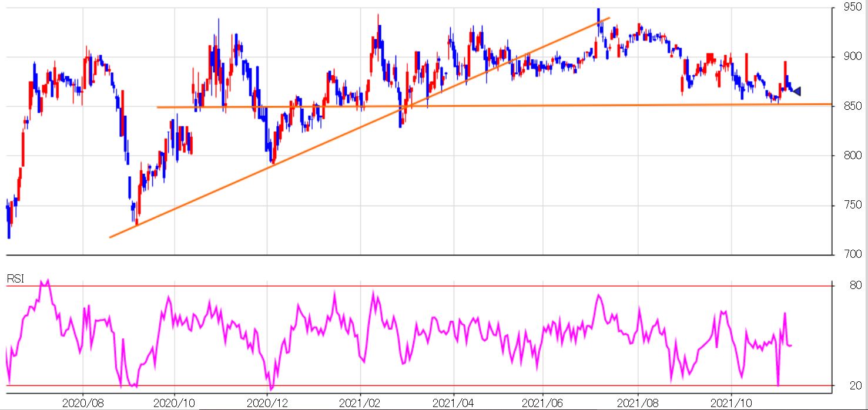
Task: Click the 2021/04 date label
Action: pyautogui.click(x=453, y=403)
